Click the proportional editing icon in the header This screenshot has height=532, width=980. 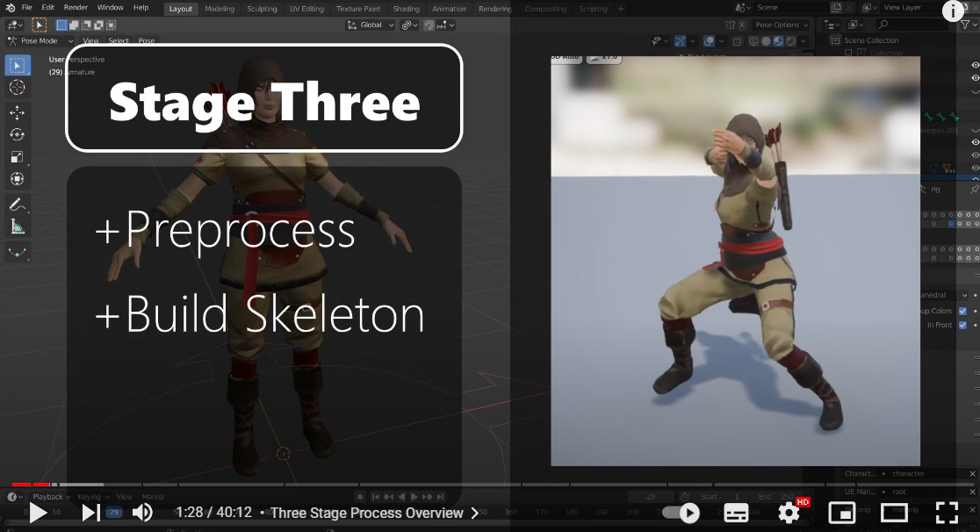(407, 25)
